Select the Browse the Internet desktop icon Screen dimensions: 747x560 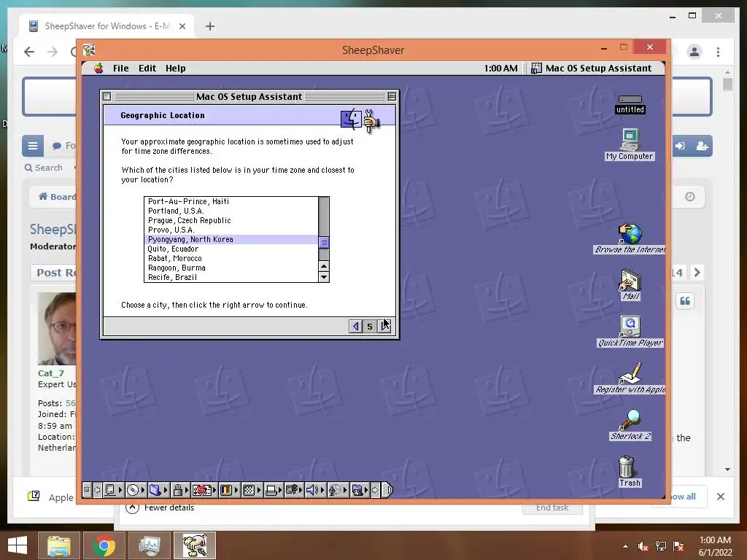630,238
